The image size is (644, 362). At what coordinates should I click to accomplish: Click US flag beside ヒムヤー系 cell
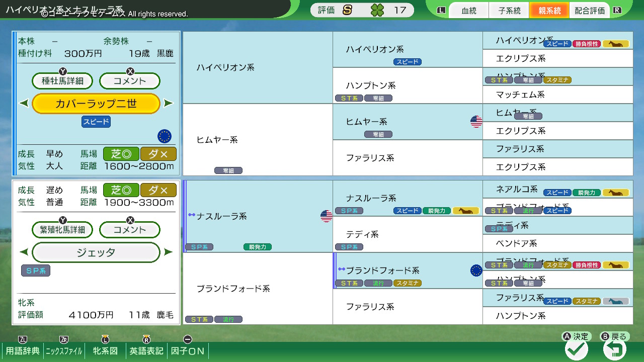476,122
